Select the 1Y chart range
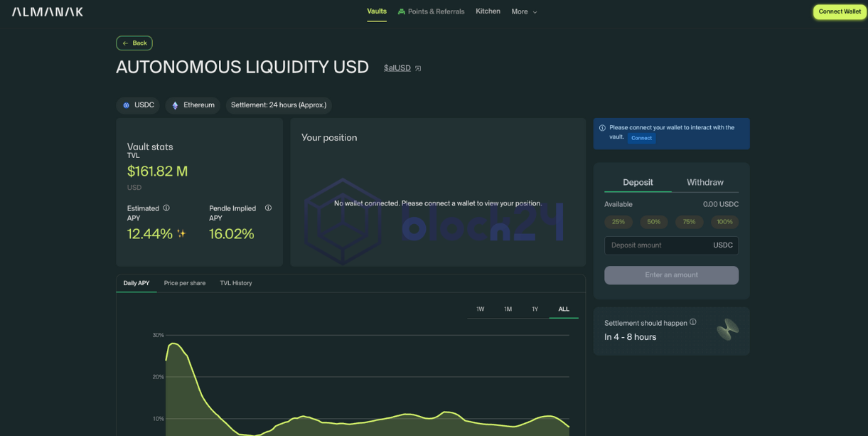 [x=535, y=309]
